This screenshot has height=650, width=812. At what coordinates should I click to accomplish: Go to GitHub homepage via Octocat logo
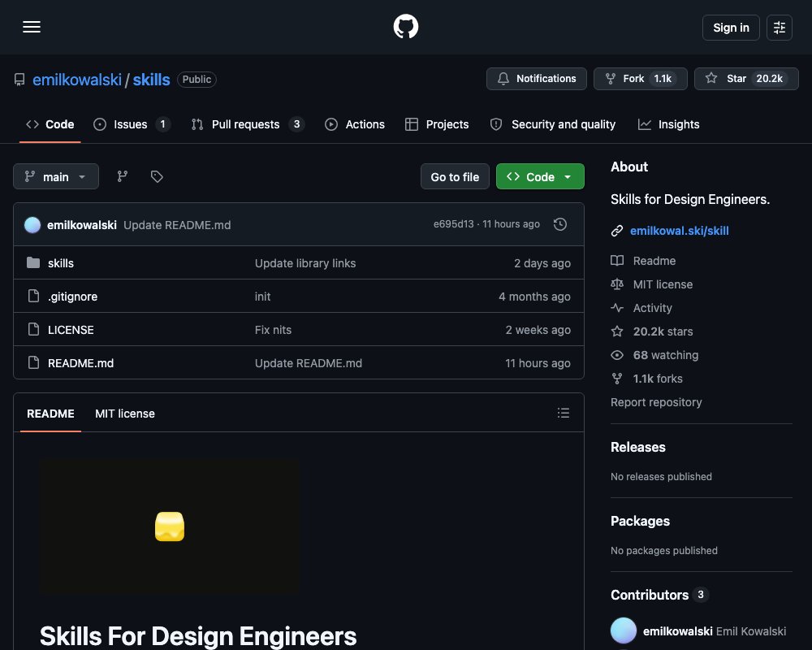tap(405, 27)
